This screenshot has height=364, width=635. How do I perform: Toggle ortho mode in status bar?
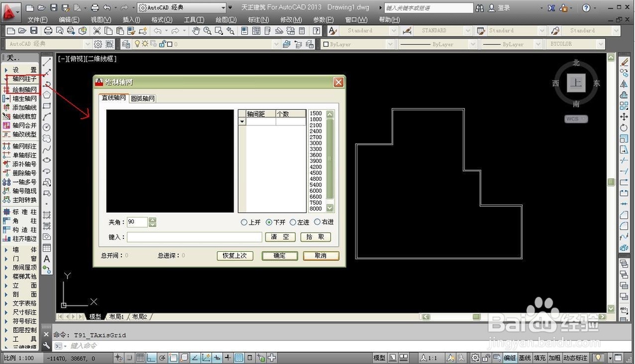(x=151, y=358)
